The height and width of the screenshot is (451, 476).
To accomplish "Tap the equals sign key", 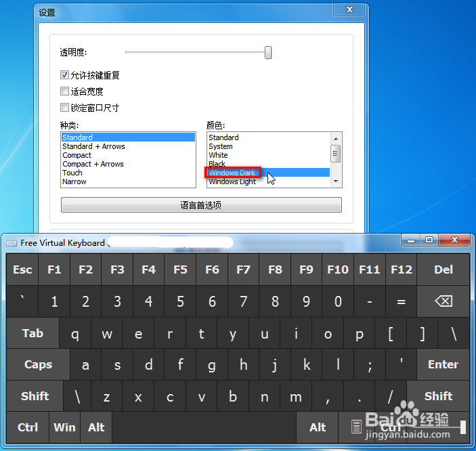I will coord(402,301).
